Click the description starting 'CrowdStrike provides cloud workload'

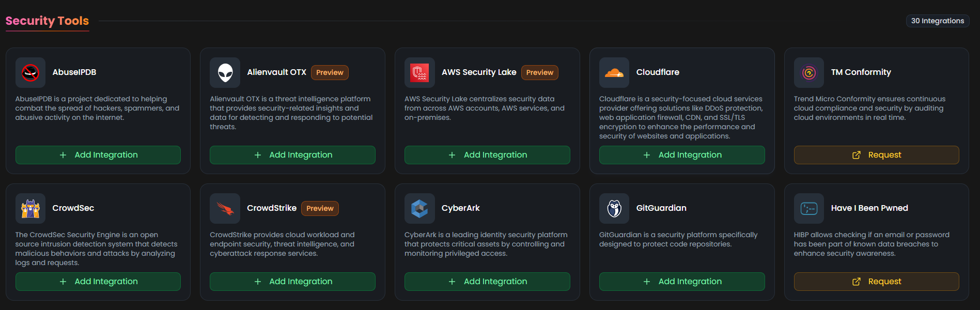(x=282, y=244)
